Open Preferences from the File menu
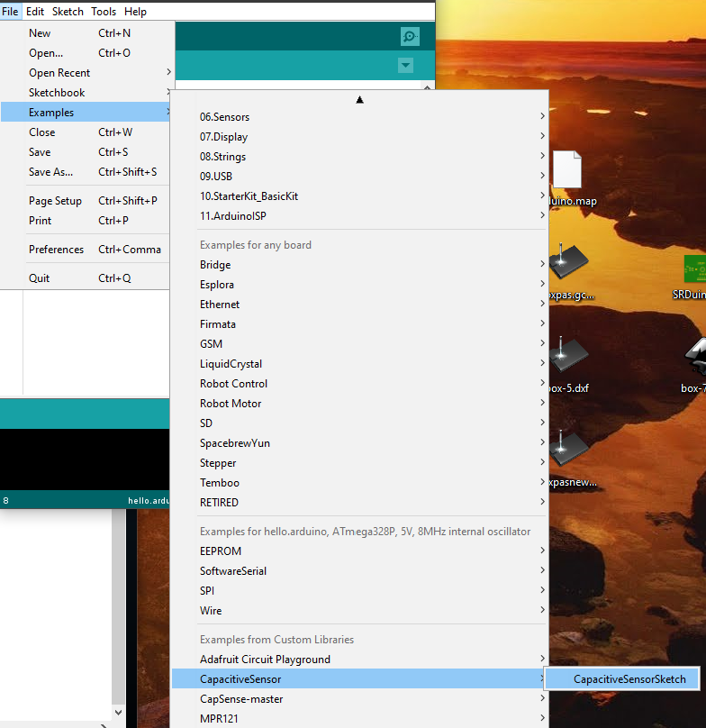Screen dimensions: 706x728 [x=86, y=250]
